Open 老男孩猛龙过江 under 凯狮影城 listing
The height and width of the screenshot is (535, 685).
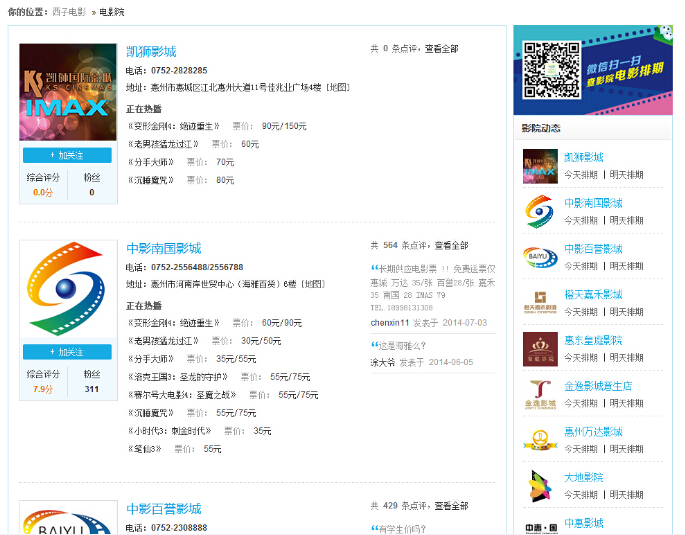[x=163, y=144]
